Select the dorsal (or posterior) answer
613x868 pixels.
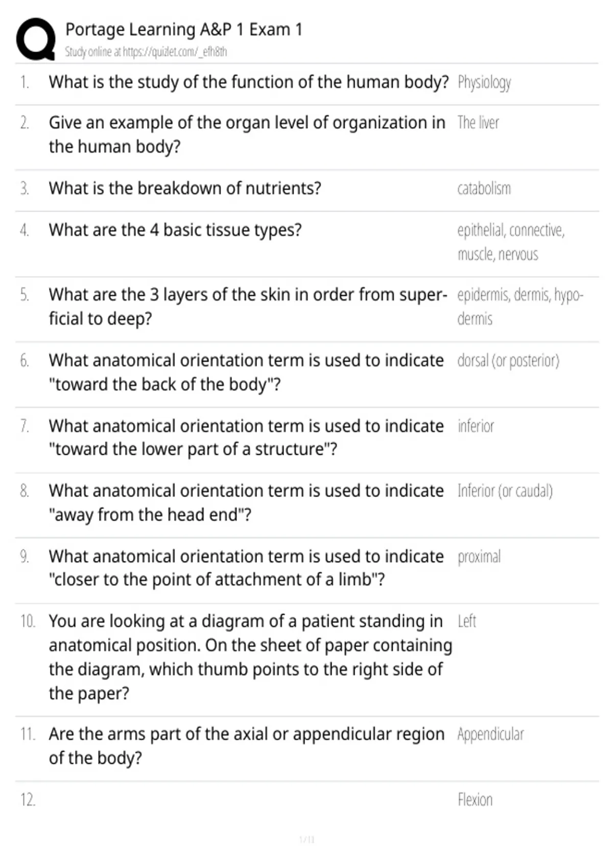point(508,360)
